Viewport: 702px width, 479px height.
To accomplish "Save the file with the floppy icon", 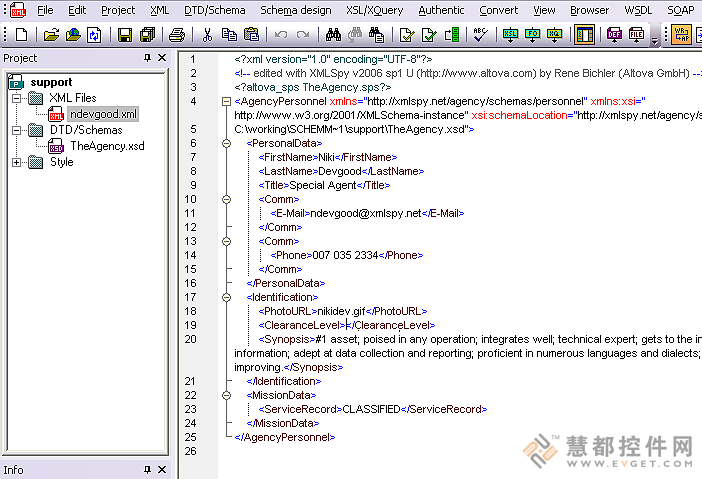I will (125, 34).
